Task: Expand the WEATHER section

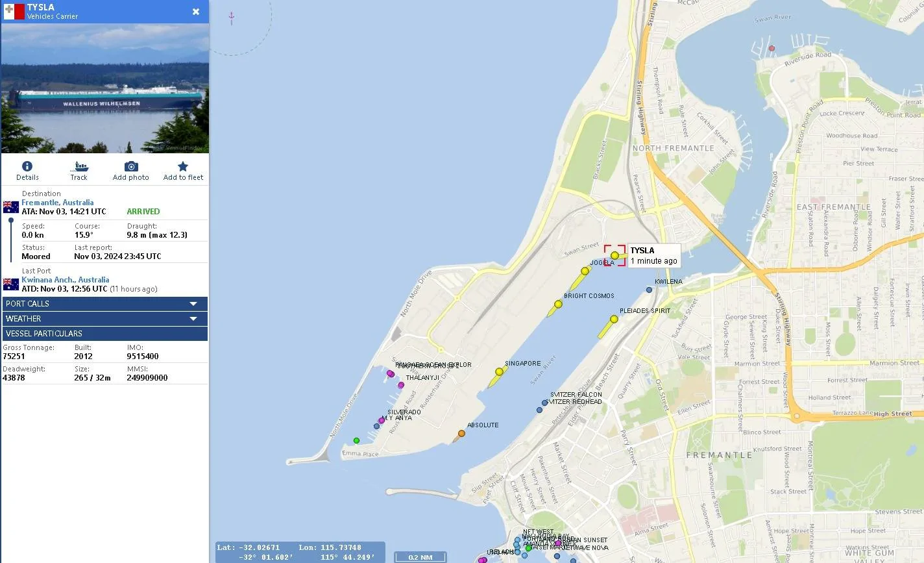Action: point(105,319)
